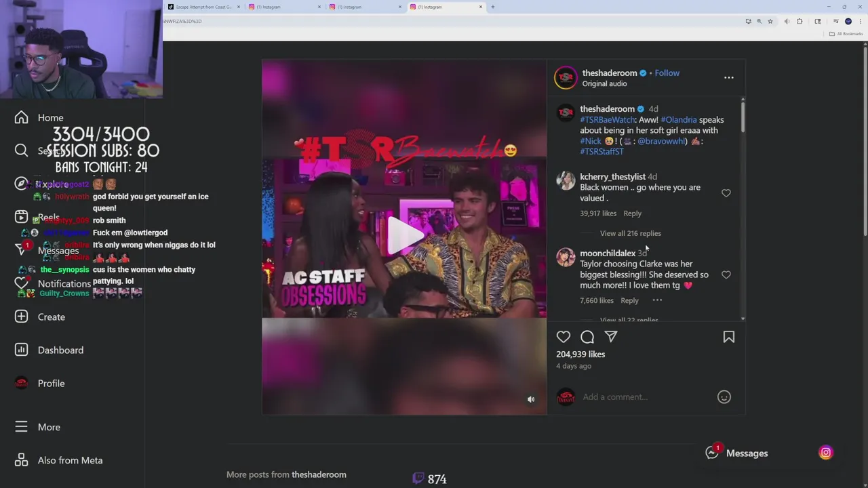
Task: Like the post with heart icon
Action: [x=564, y=337]
